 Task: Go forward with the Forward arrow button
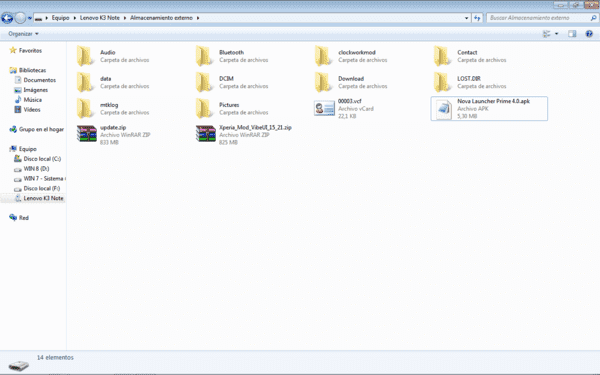20,18
